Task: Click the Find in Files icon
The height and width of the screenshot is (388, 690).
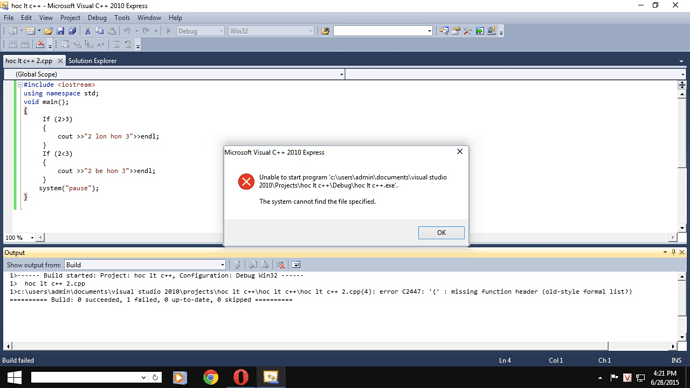Action: pos(325,31)
